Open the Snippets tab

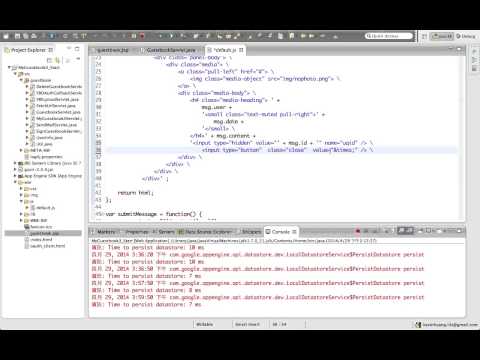(251, 232)
